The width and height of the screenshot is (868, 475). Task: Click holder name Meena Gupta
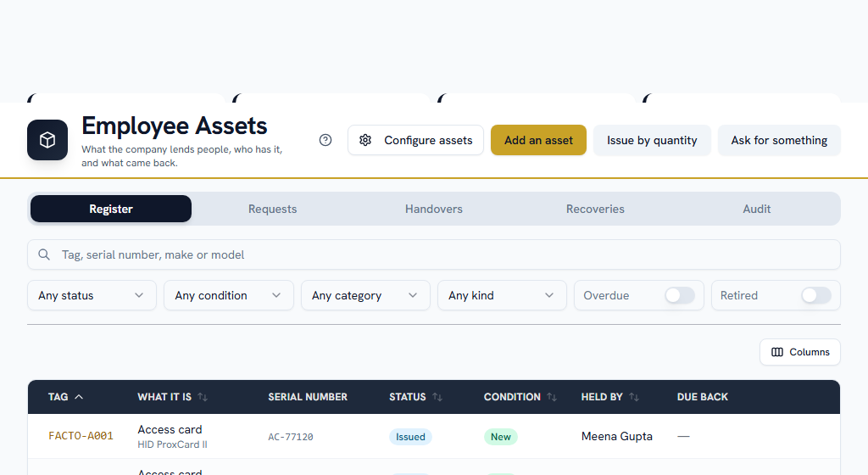pos(617,436)
